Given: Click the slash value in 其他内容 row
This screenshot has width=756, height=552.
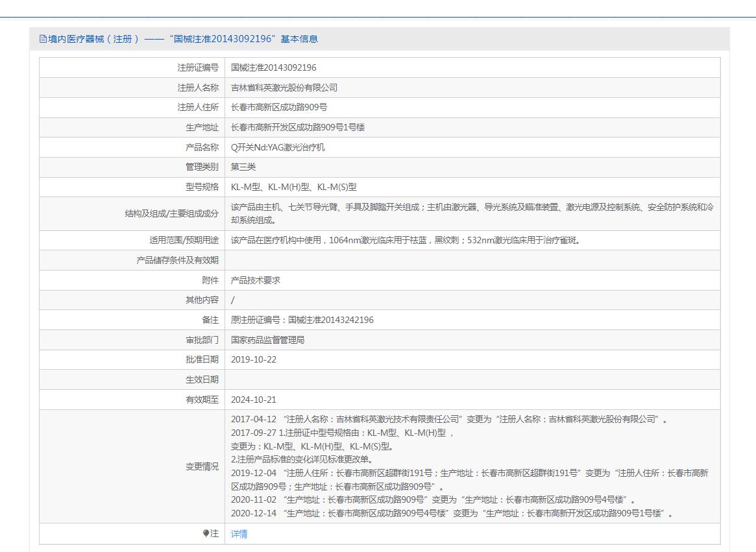Looking at the screenshot, I should (x=233, y=300).
